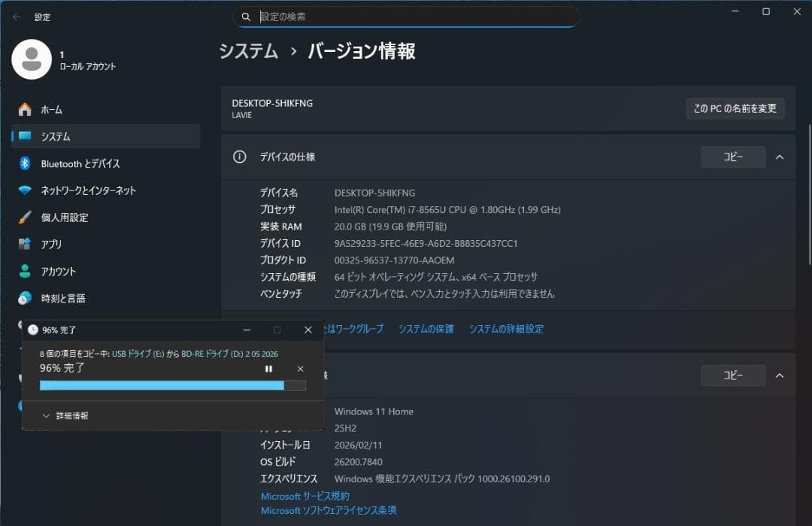Click システム breadcrumb link
This screenshot has width=812, height=526.
click(249, 50)
